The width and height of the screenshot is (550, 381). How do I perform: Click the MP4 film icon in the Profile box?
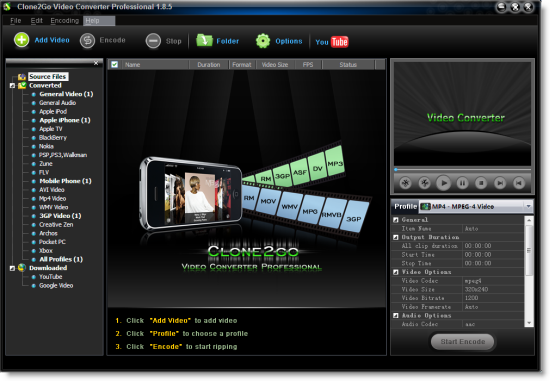point(425,206)
